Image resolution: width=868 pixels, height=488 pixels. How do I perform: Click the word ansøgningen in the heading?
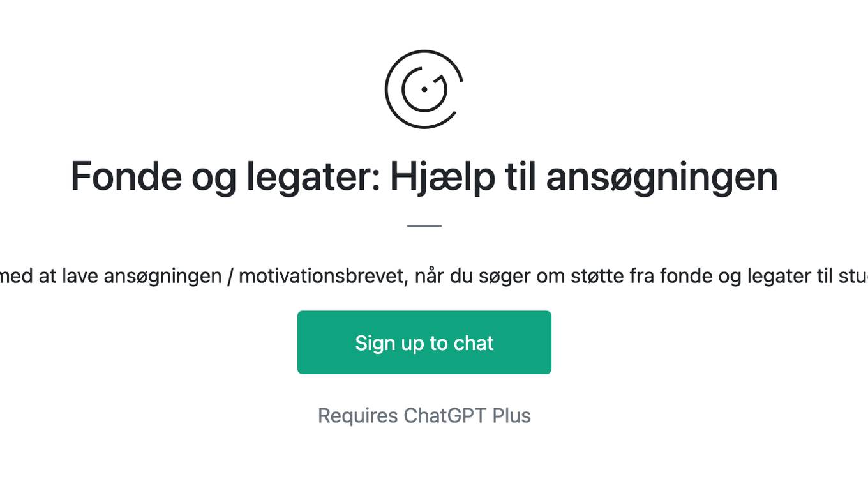(662, 177)
